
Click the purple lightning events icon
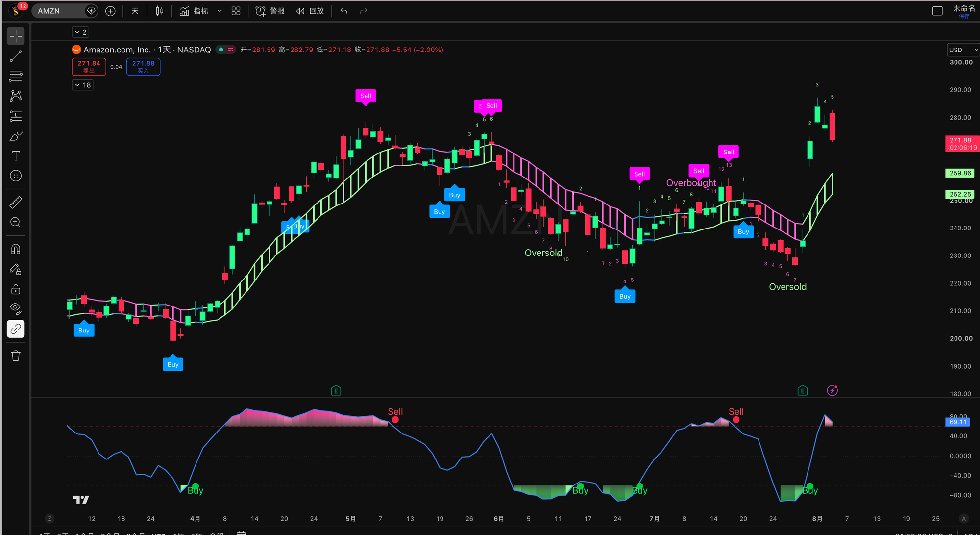pos(833,390)
